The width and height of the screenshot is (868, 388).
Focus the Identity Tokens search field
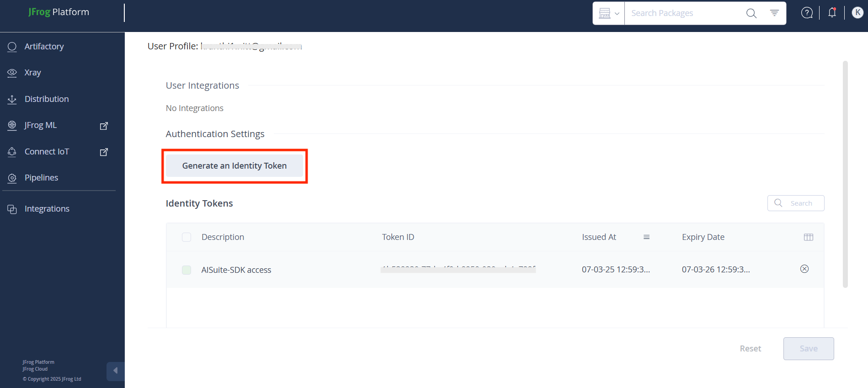[796, 203]
